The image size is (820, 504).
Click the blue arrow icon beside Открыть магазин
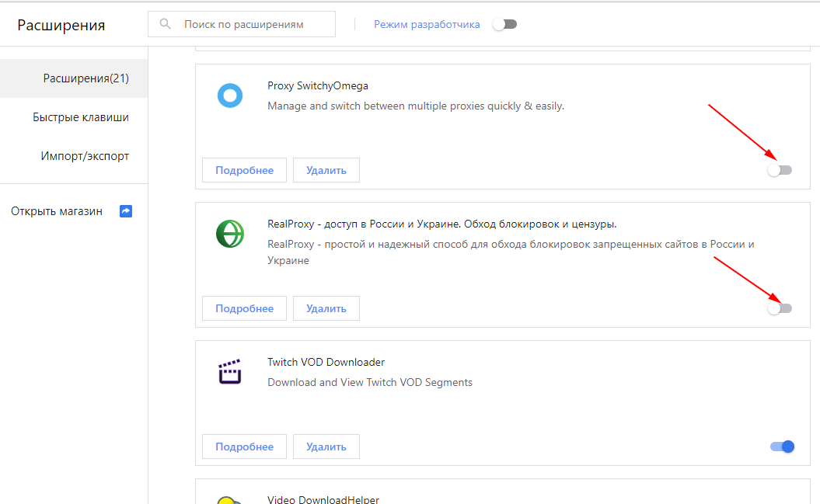pyautogui.click(x=126, y=211)
